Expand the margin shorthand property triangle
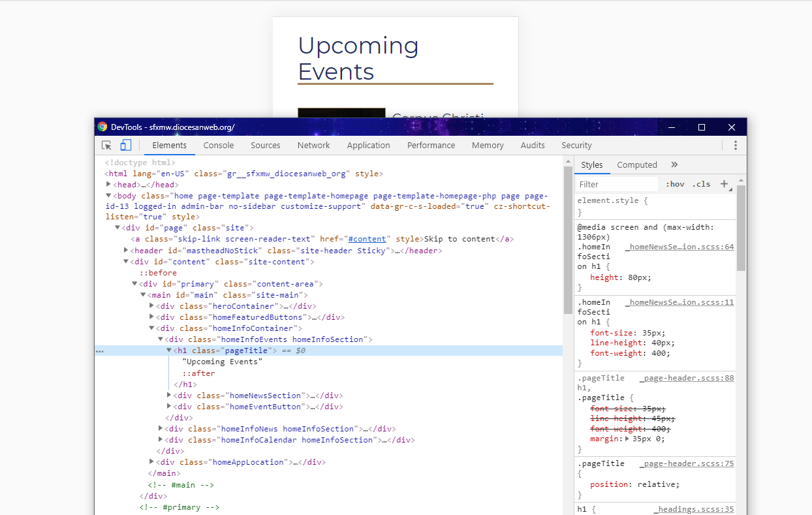The height and width of the screenshot is (515, 812). coord(628,439)
